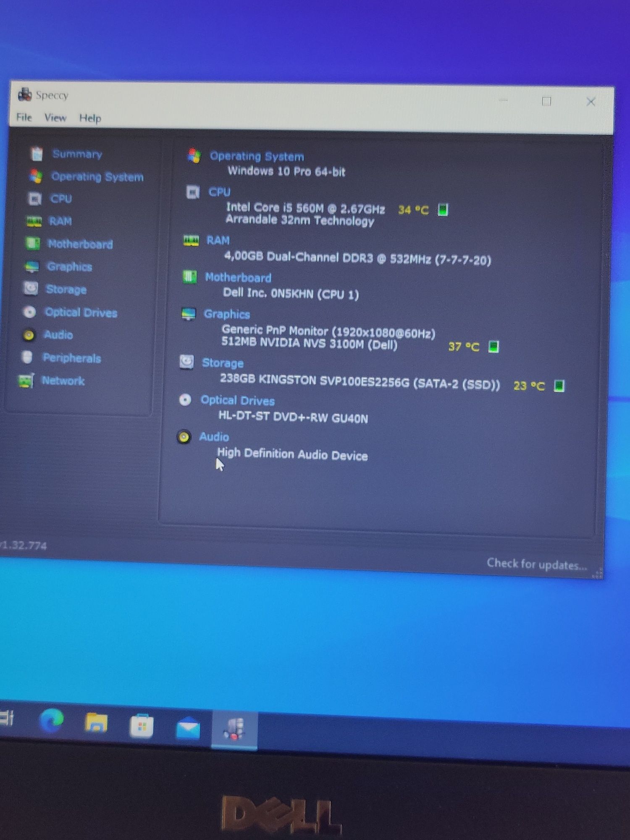The height and width of the screenshot is (840, 630).
Task: Go to Motherboard in the sidebar
Action: click(x=80, y=244)
